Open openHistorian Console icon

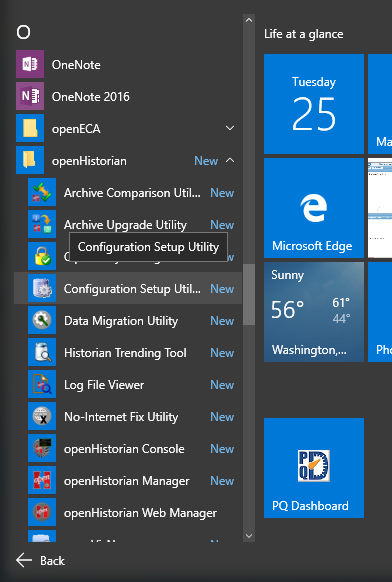click(42, 448)
